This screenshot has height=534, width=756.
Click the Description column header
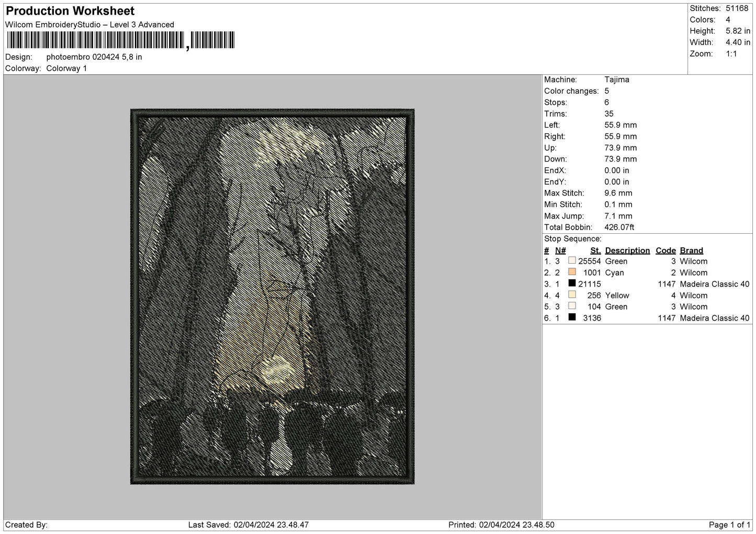[627, 251]
